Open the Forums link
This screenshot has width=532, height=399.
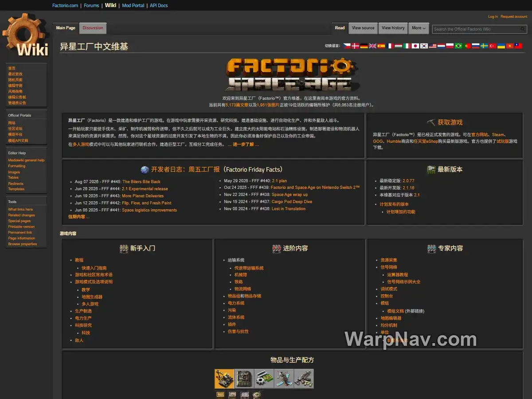click(x=92, y=5)
